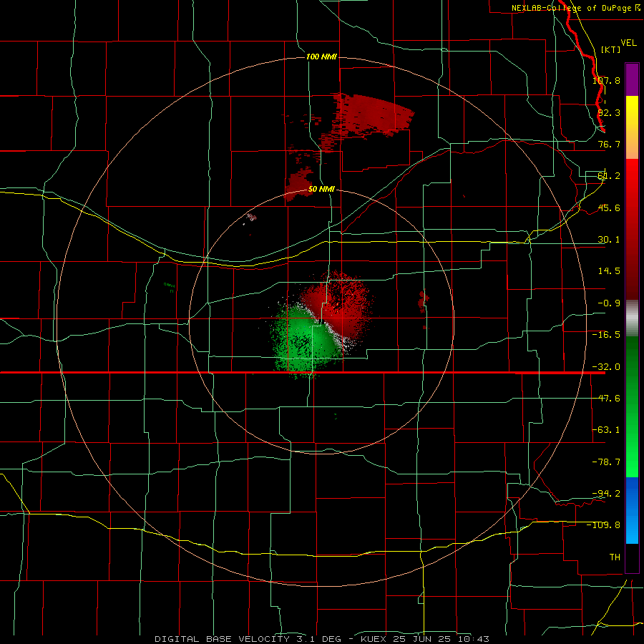Click the -109.8 legend value

click(x=604, y=525)
